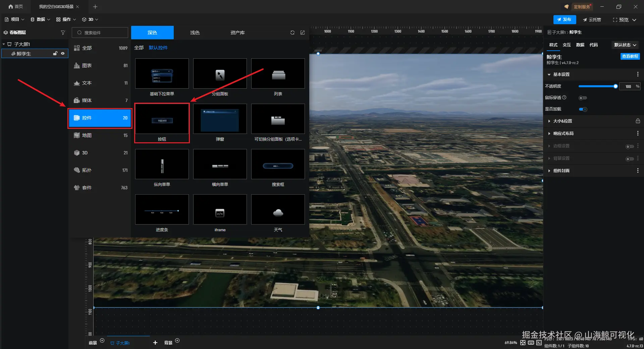Open the keyboard shortcuts icon
The height and width of the screenshot is (349, 644).
[531, 343]
